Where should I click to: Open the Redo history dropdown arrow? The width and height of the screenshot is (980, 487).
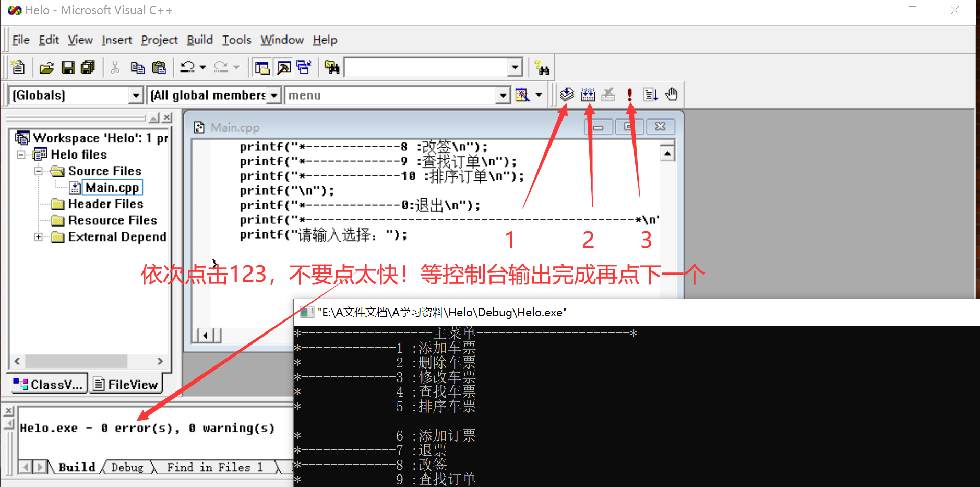(x=236, y=67)
